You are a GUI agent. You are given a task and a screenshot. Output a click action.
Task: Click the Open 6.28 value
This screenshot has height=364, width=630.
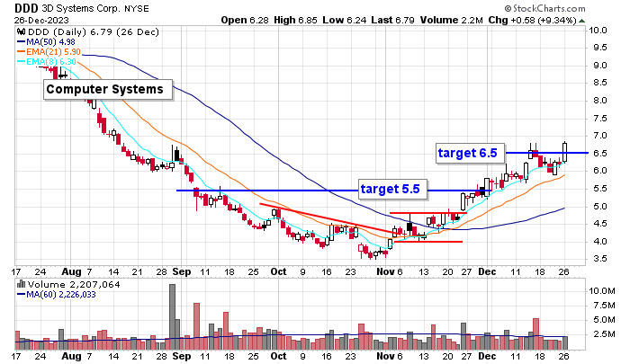click(x=245, y=20)
